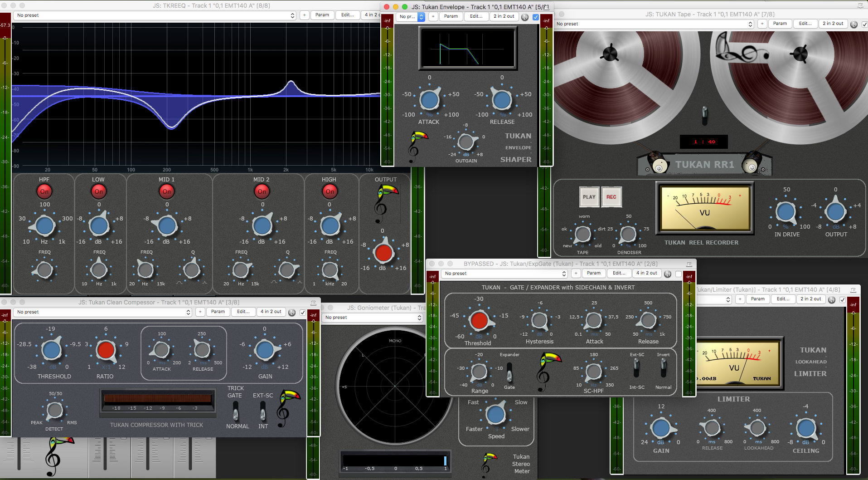The height and width of the screenshot is (480, 868).
Task: Click the 2 in 2 out routing in Tape window
Action: tap(833, 24)
